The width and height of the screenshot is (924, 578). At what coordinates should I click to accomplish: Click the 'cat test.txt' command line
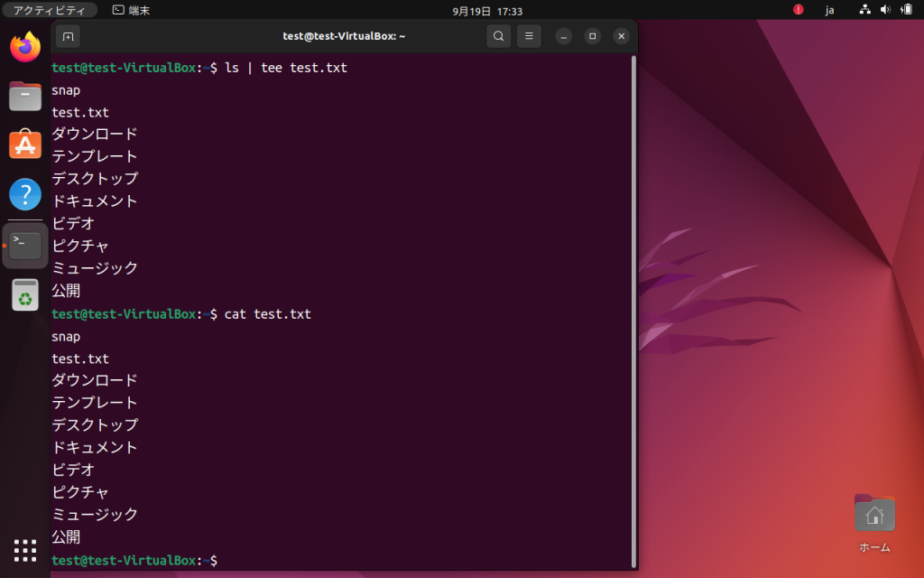(x=267, y=313)
